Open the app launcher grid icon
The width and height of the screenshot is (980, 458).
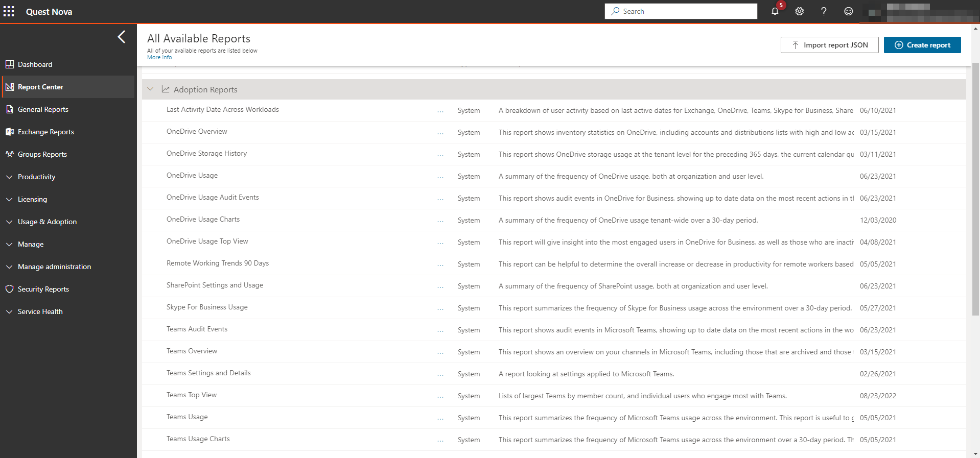[9, 11]
